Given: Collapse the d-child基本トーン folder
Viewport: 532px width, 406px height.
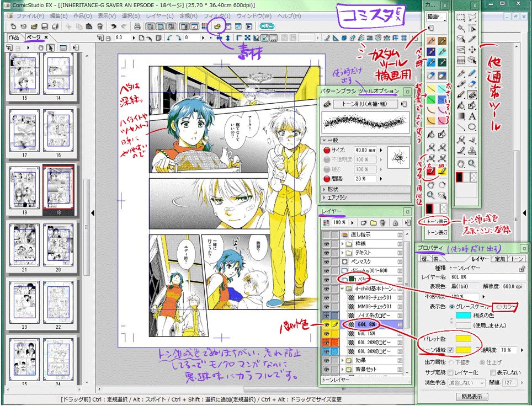Looking at the screenshot, I should [342, 289].
